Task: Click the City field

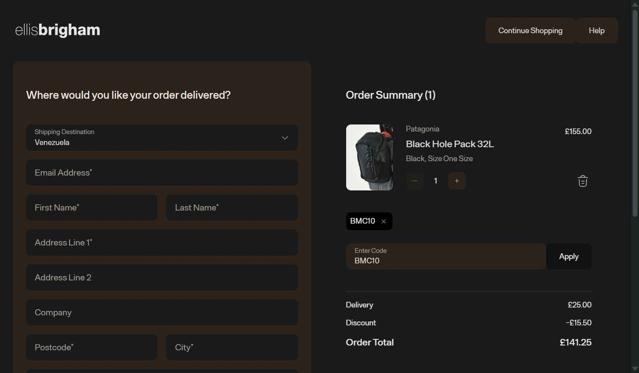Action: [232, 347]
